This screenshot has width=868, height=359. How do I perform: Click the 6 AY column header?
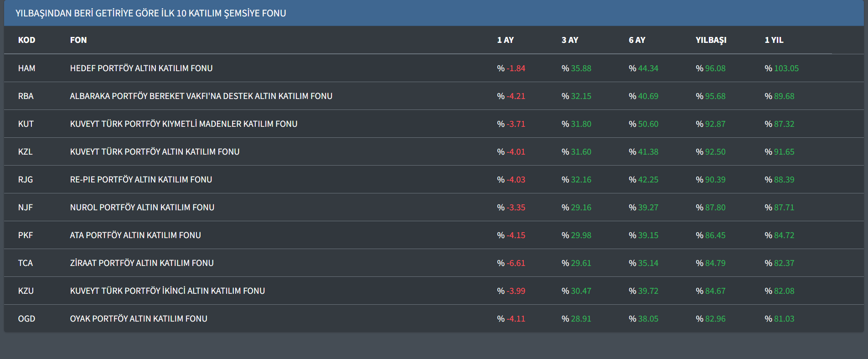(637, 40)
